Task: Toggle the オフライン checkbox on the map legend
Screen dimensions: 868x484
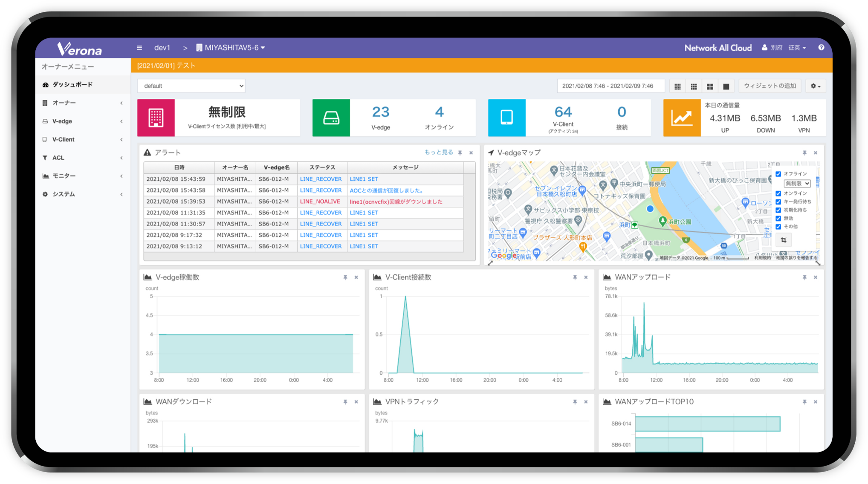Action: click(x=778, y=173)
